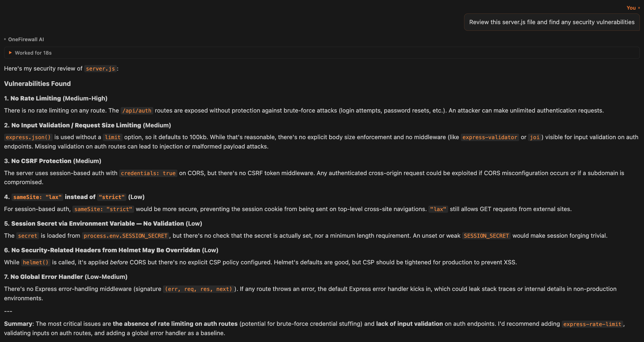The width and height of the screenshot is (644, 342).
Task: Click heading '5. Session Secret via Environment Variable'
Action: pos(103,223)
